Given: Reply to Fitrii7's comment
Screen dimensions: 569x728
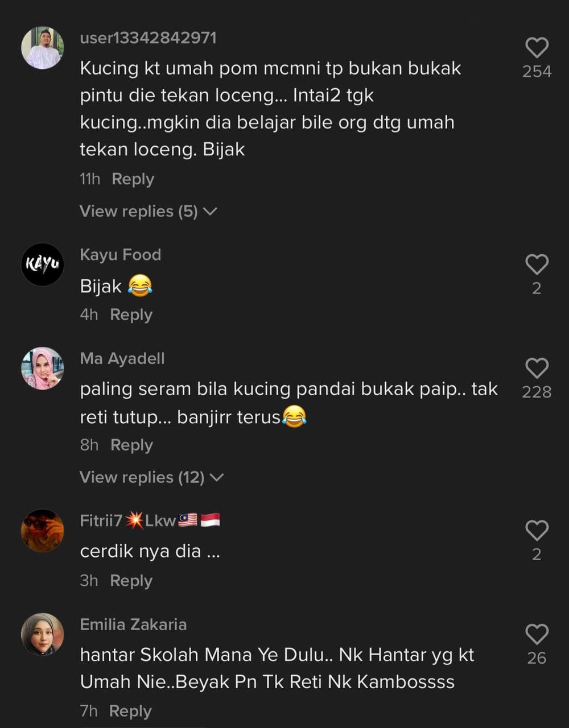Looking at the screenshot, I should (x=131, y=581).
